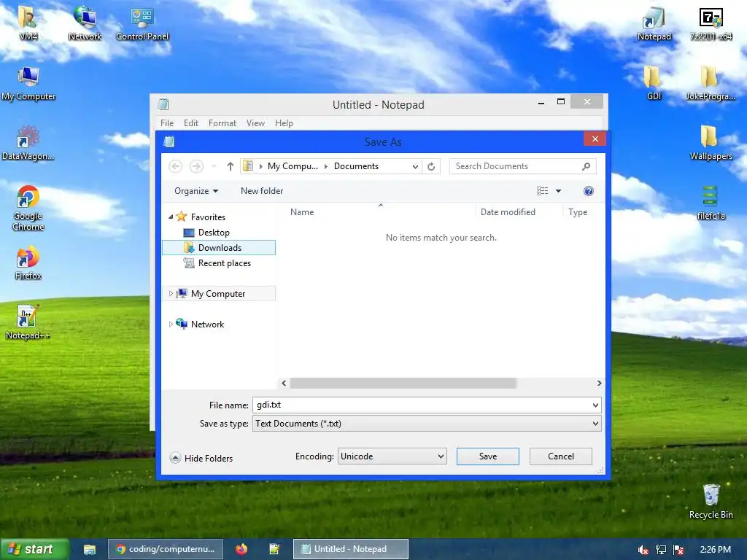This screenshot has width=747, height=560.
Task: Expand the Network tree node
Action: point(171,324)
